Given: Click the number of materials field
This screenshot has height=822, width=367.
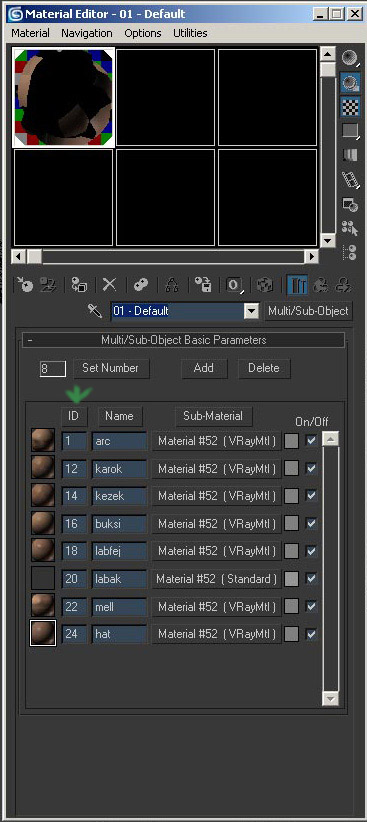Looking at the screenshot, I should 52,369.
